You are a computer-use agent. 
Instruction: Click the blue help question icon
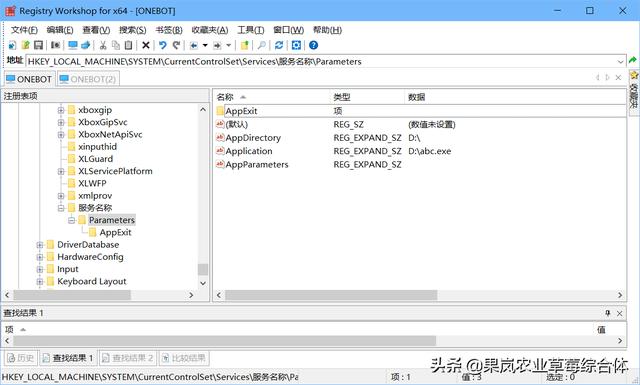313,45
